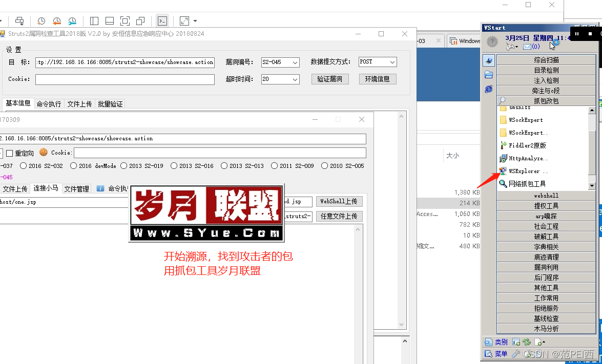Expand the 提权工具 category in VStart
The width and height of the screenshot is (602, 364).
(546, 206)
